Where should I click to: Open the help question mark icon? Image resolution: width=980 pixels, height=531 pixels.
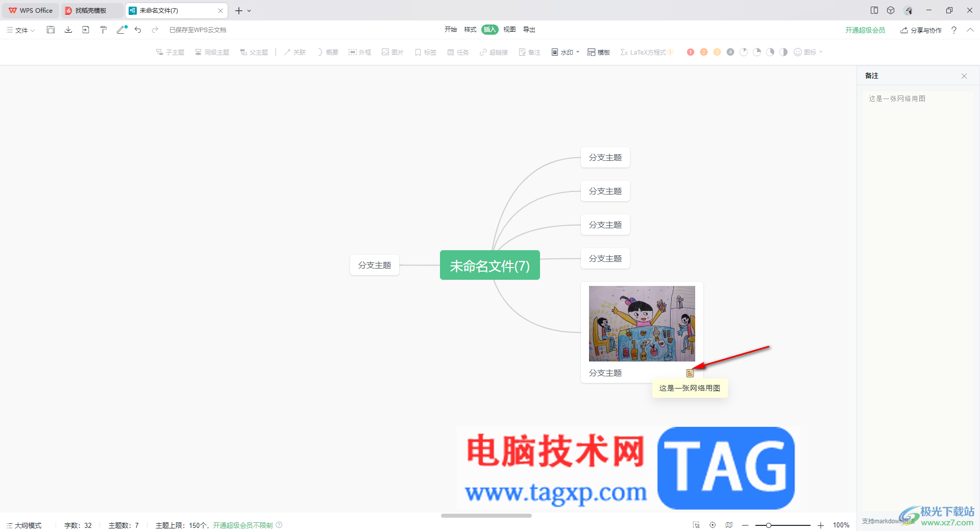tap(954, 30)
